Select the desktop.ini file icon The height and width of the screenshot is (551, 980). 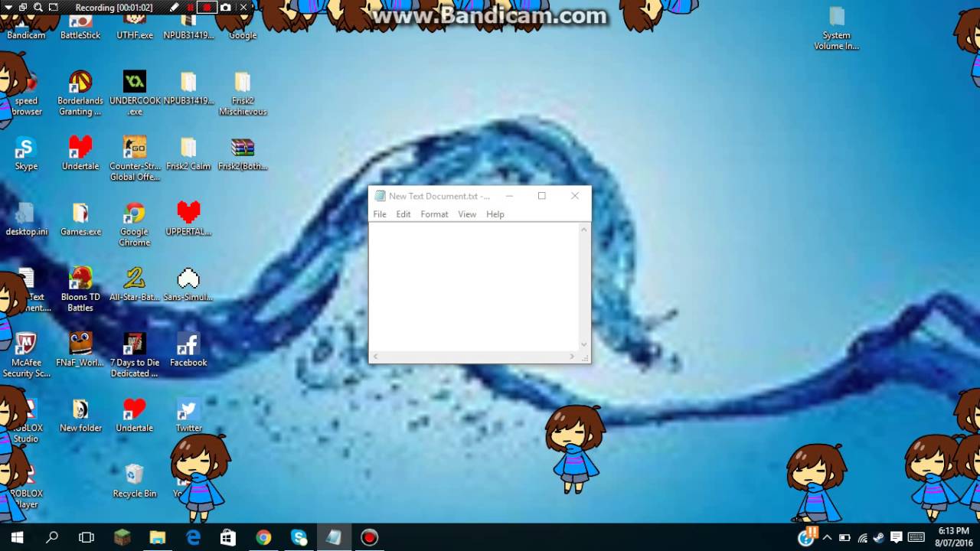(x=26, y=219)
